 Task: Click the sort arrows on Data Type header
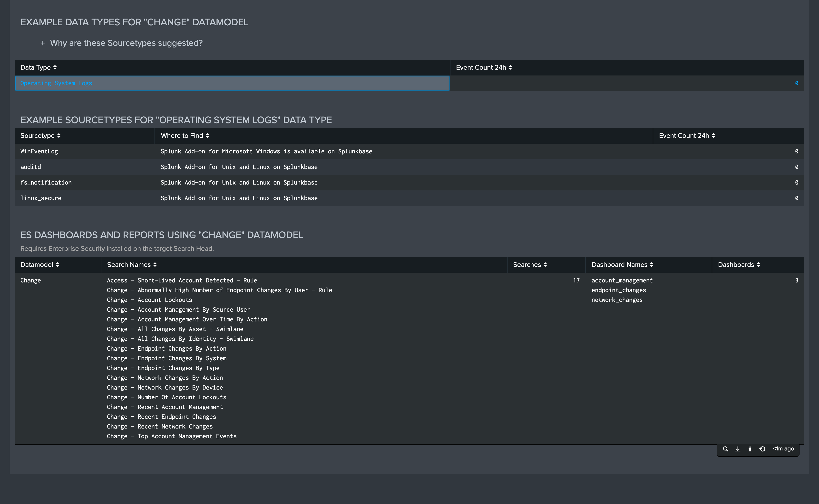[x=55, y=67]
